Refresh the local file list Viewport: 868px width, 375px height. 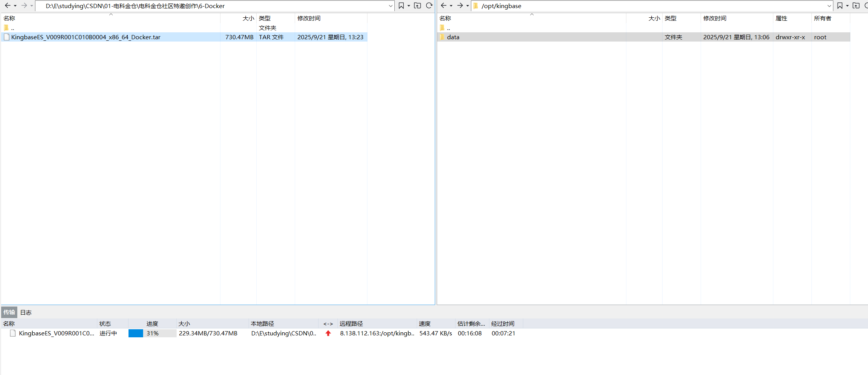[x=429, y=5]
